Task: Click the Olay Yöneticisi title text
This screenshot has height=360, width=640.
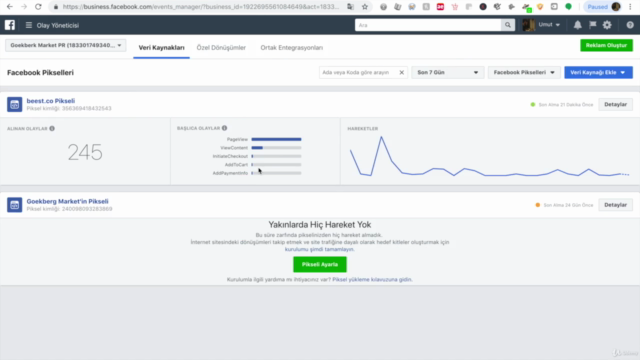Action: pos(58,25)
